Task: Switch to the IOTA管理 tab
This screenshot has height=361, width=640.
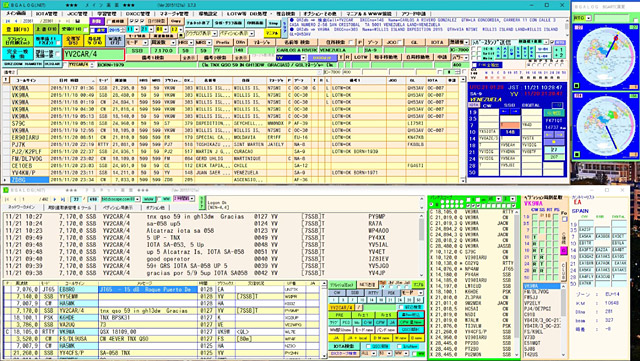Action: 47,13
